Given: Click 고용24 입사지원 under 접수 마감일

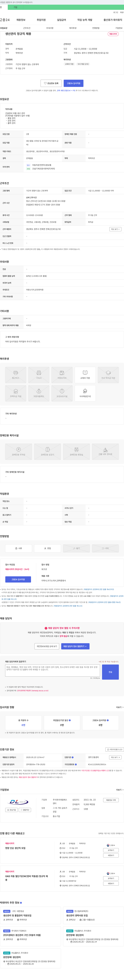Looking at the screenshot, I should (18, 579).
